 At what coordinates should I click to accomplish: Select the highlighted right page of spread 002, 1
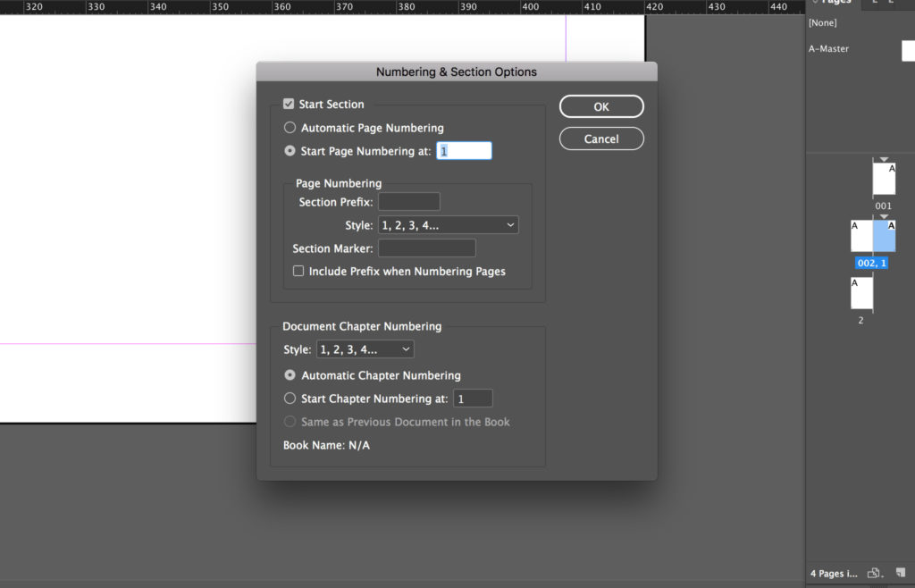(x=884, y=236)
